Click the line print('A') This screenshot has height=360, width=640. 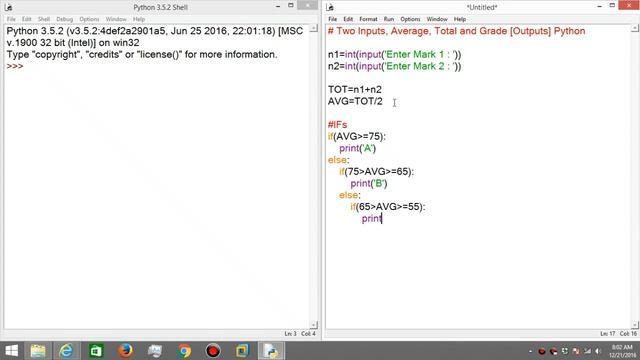pyautogui.click(x=358, y=148)
